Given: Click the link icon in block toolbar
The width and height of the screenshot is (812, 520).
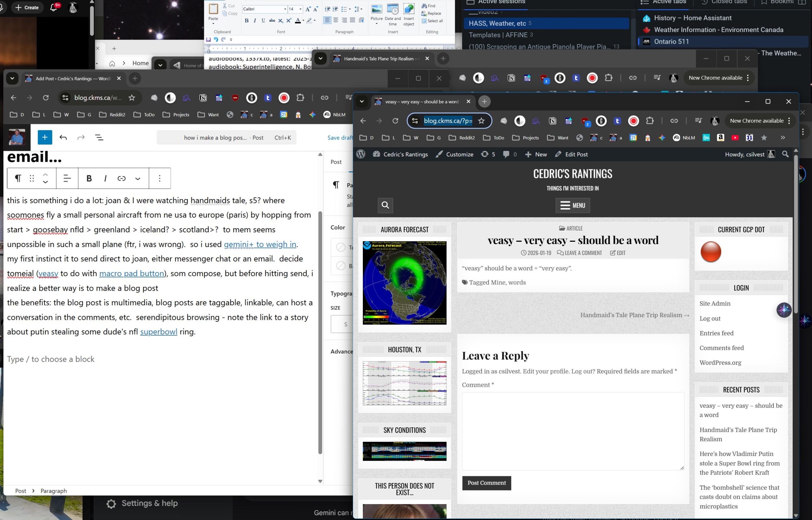Looking at the screenshot, I should pos(121,178).
